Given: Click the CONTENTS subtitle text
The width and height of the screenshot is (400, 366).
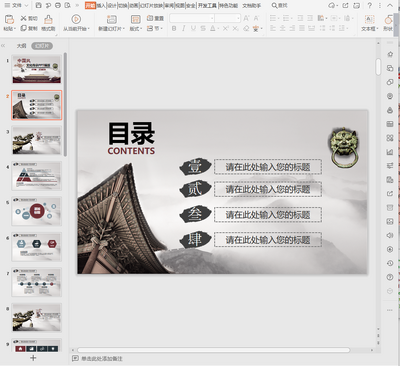Looking at the screenshot, I should [131, 151].
